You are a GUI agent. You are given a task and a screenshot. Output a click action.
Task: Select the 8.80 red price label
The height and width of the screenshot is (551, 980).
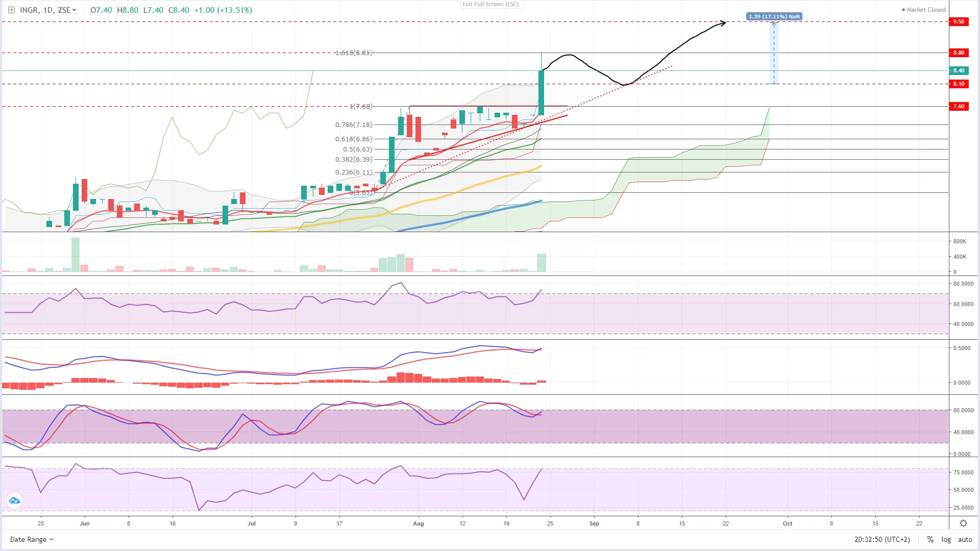tap(959, 53)
